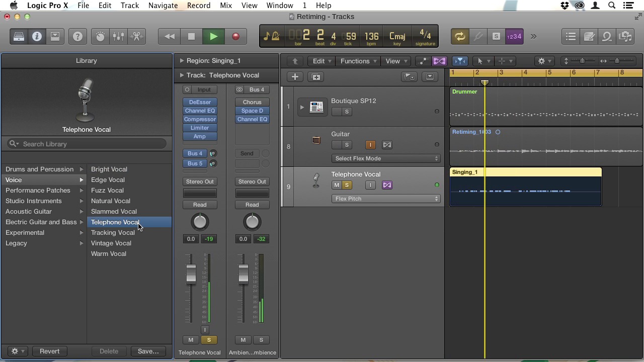The height and width of the screenshot is (362, 644).
Task: Click the red Record button
Action: click(x=235, y=36)
